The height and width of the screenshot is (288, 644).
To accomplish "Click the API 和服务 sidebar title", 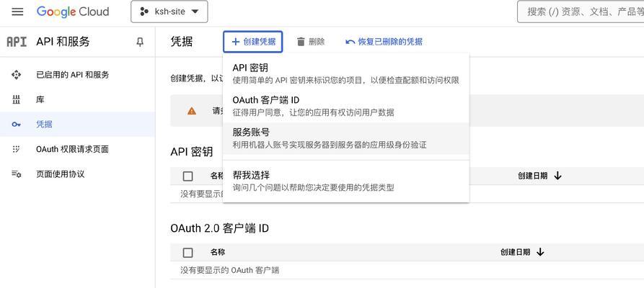I will pos(63,42).
